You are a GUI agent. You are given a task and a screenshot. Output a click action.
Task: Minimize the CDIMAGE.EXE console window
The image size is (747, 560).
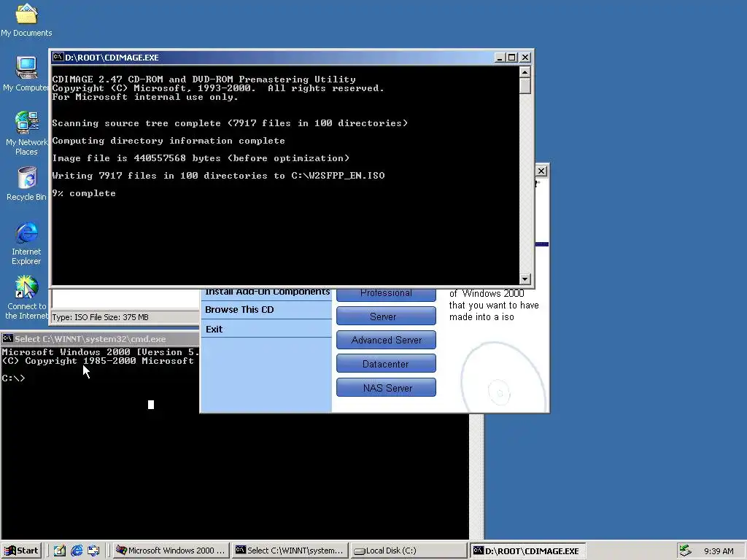click(x=499, y=57)
